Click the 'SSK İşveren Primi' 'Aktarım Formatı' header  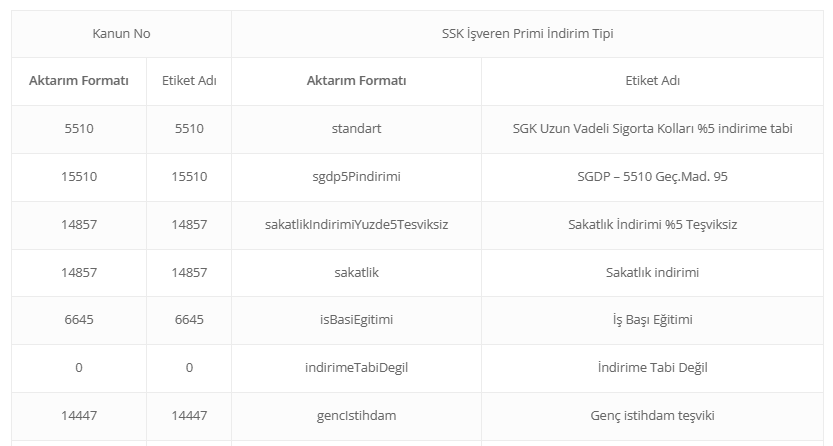pos(356,81)
